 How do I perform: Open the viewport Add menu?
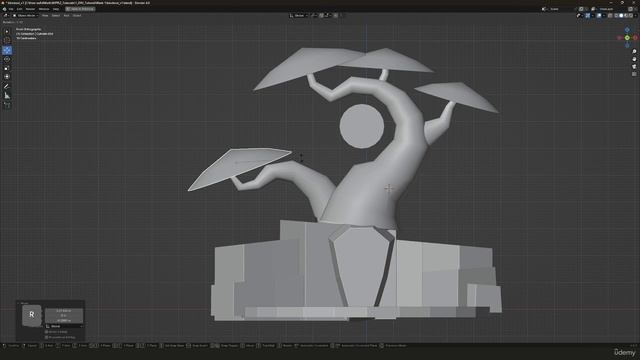(66, 16)
